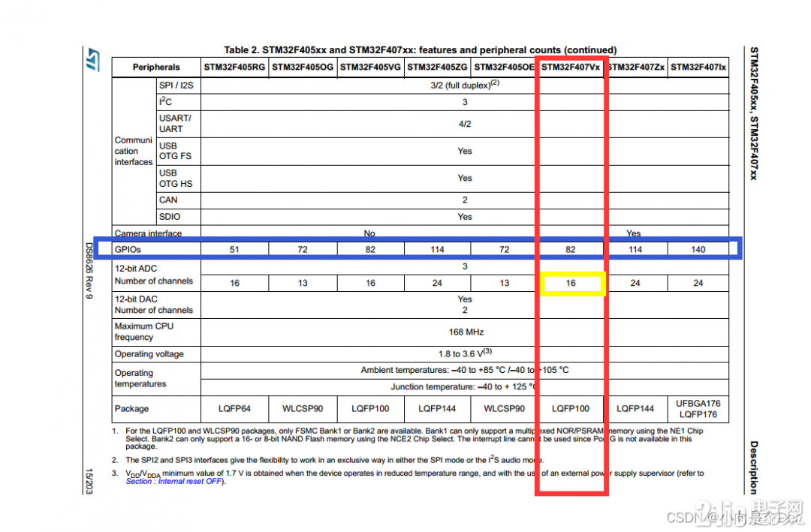Click the STM32F405ZG column header

coord(437,68)
